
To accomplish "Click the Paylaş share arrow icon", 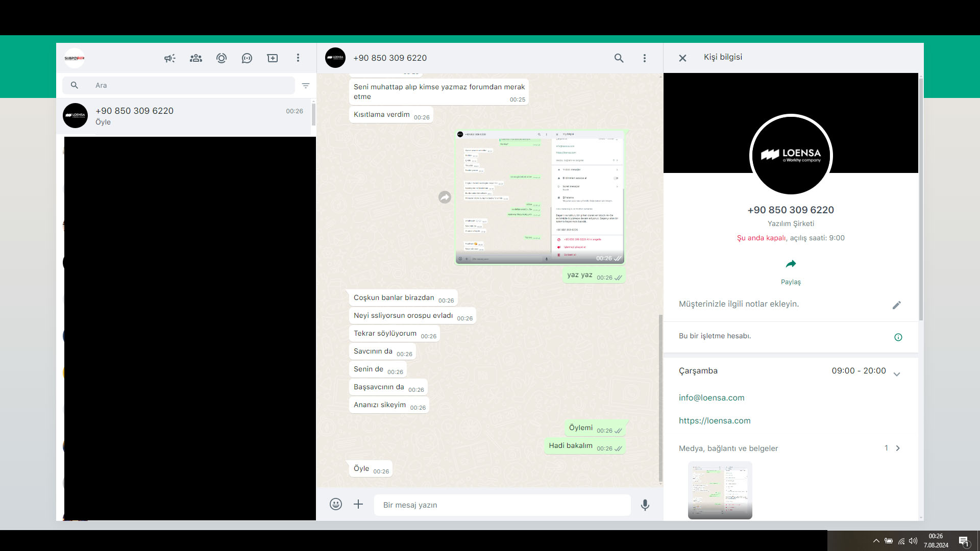I will click(791, 264).
